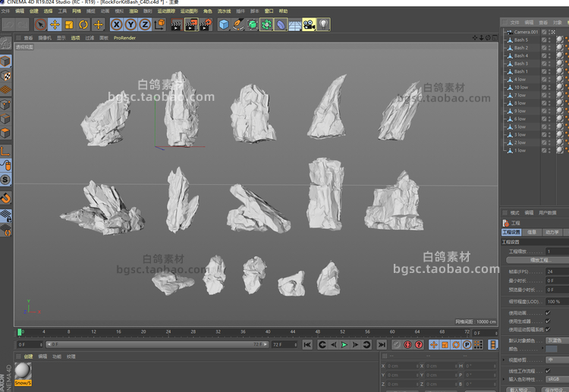Click Render to Picture Viewer icon
This screenshot has height=392, width=569.
(x=191, y=25)
